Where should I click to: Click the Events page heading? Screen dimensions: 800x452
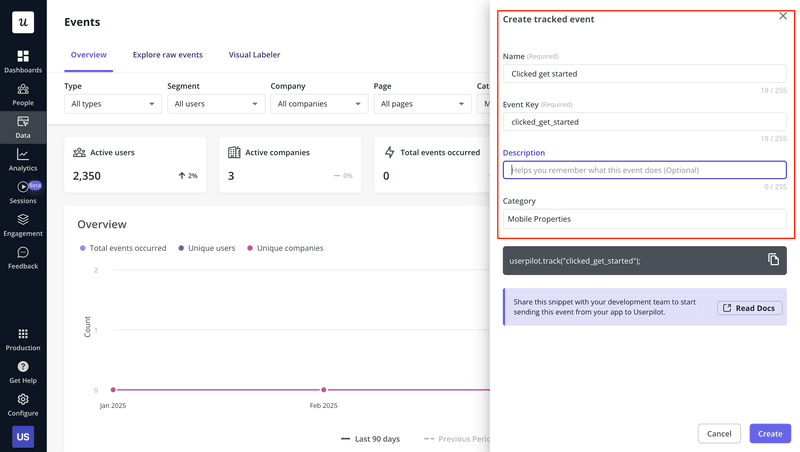click(82, 22)
